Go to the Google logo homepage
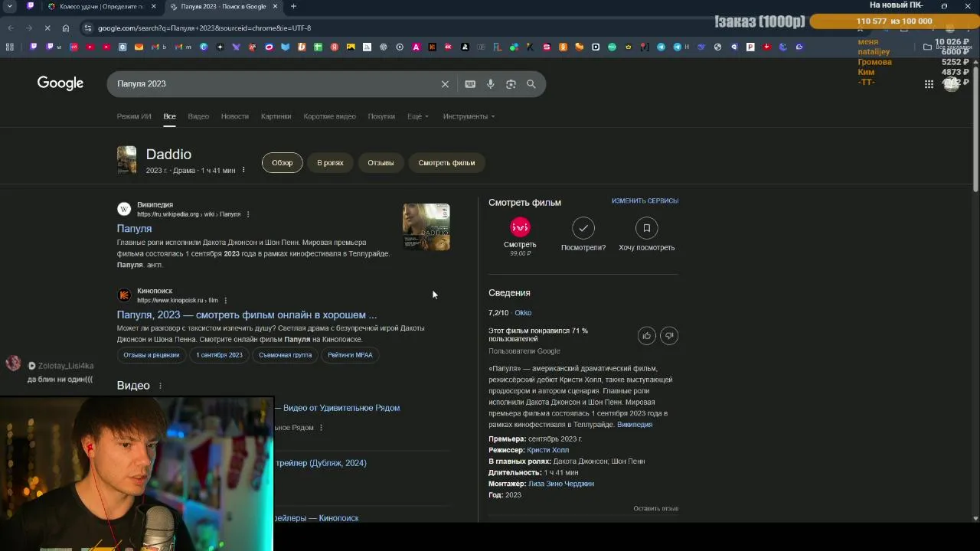 pos(60,83)
